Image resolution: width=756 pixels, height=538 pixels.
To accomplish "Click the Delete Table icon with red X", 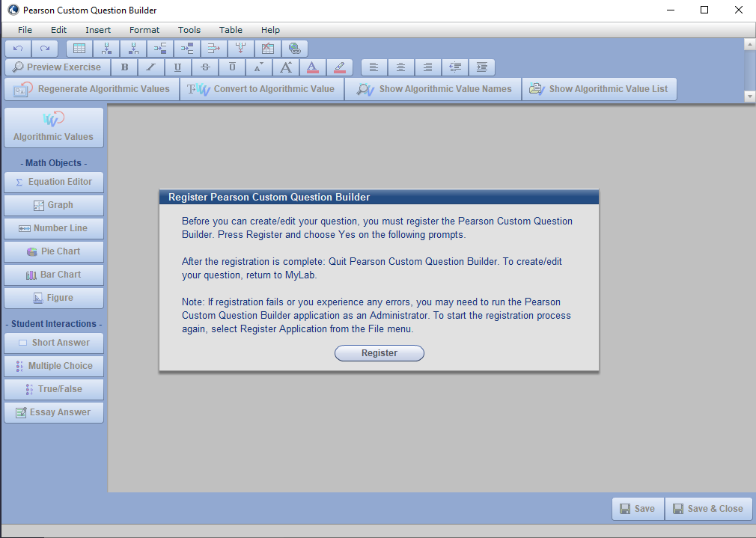I will pyautogui.click(x=268, y=49).
